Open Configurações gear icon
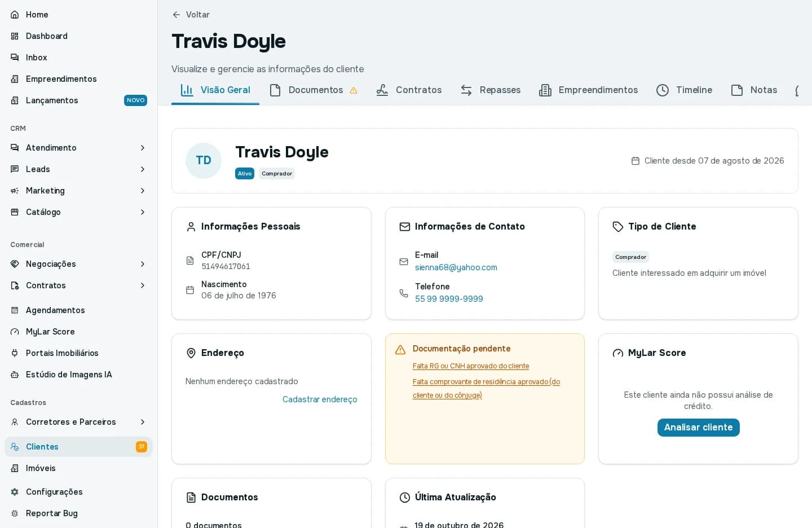The image size is (812, 528). (x=15, y=492)
